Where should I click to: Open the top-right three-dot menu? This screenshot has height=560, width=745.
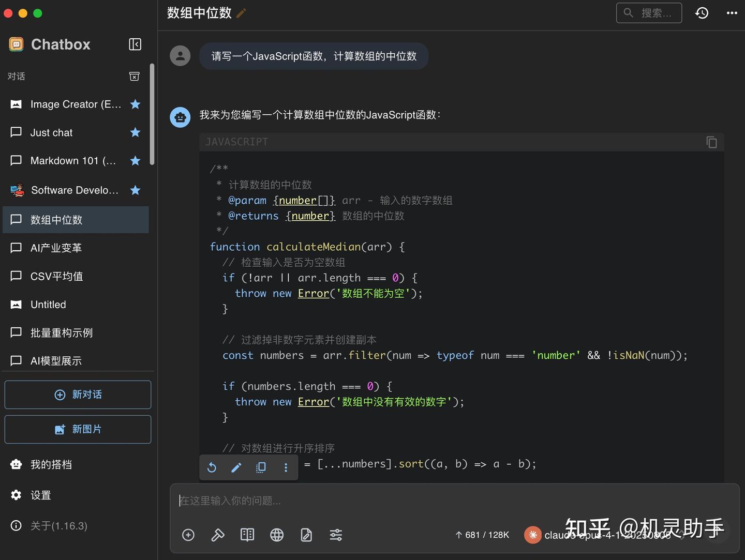point(731,12)
